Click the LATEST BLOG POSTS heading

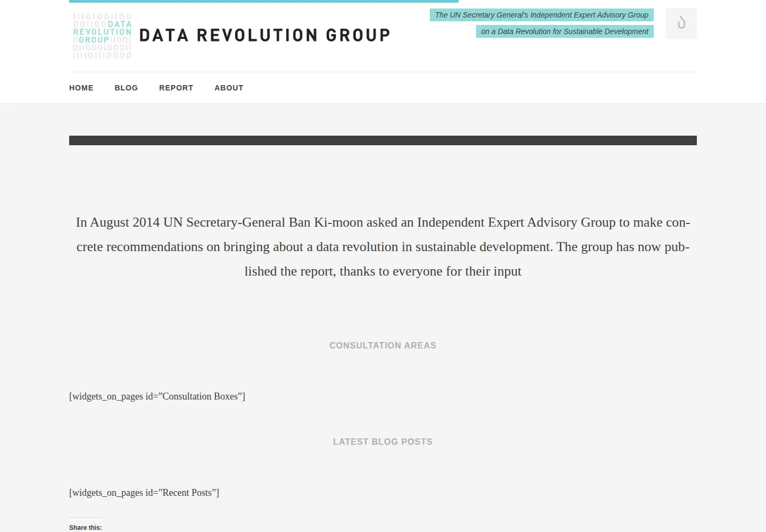(x=383, y=442)
